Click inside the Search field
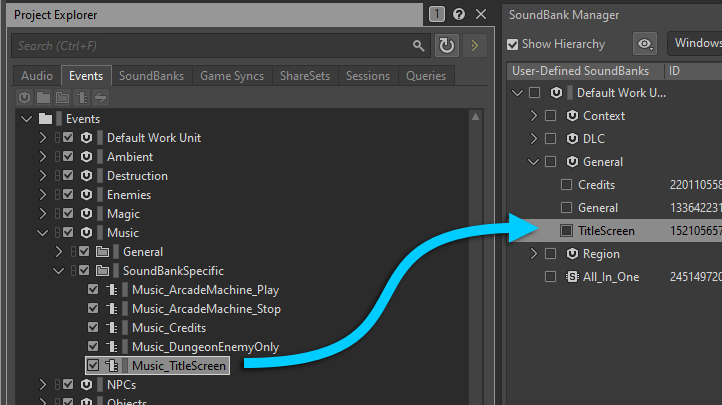The width and height of the screenshot is (722, 405). click(x=210, y=46)
